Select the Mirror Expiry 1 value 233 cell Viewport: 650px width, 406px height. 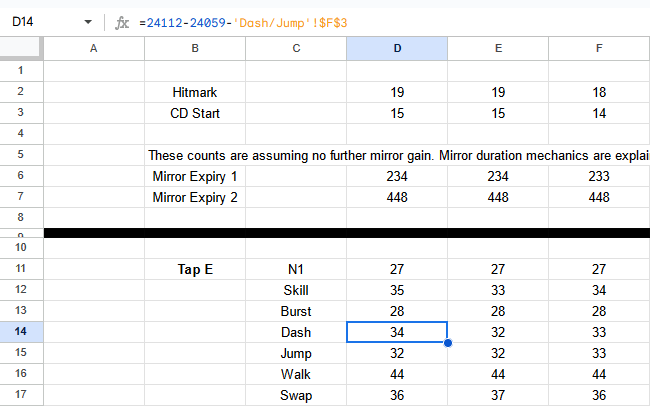click(598, 176)
